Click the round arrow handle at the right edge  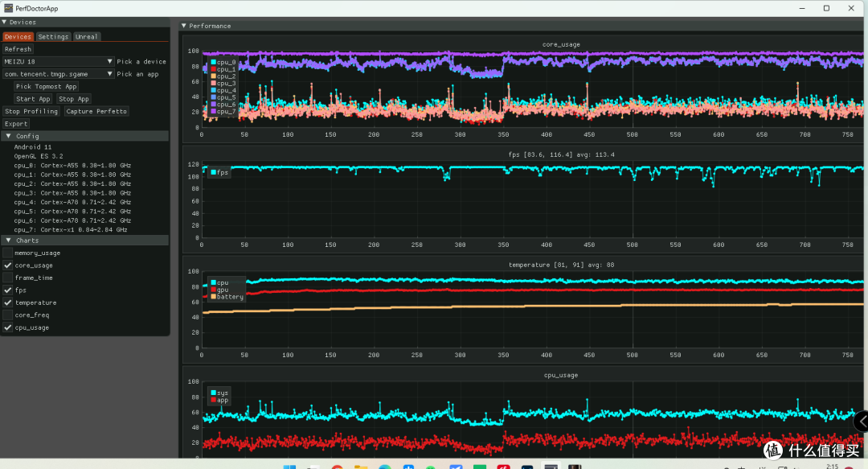click(862, 422)
